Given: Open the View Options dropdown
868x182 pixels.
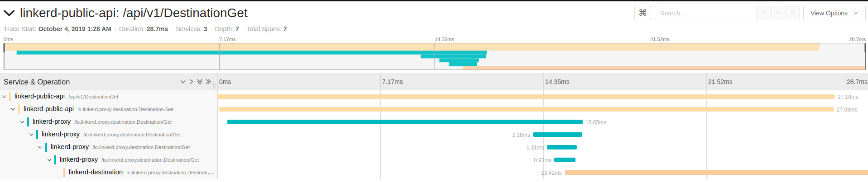Looking at the screenshot, I should 834,13.
